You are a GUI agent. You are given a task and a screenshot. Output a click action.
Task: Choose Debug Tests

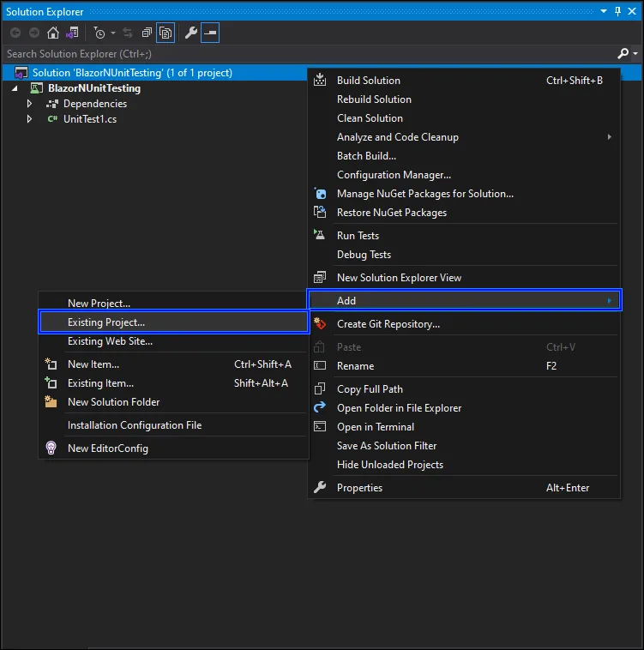(x=464, y=255)
